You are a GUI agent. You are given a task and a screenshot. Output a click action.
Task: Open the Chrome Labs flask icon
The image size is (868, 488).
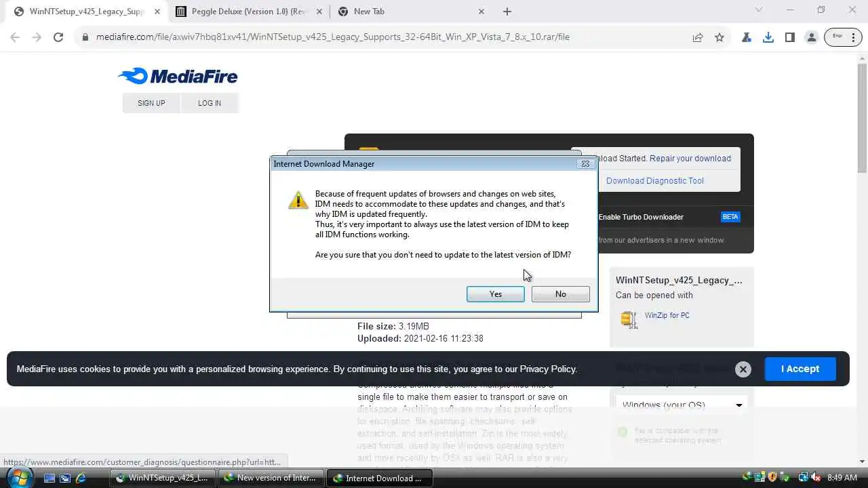coord(747,37)
